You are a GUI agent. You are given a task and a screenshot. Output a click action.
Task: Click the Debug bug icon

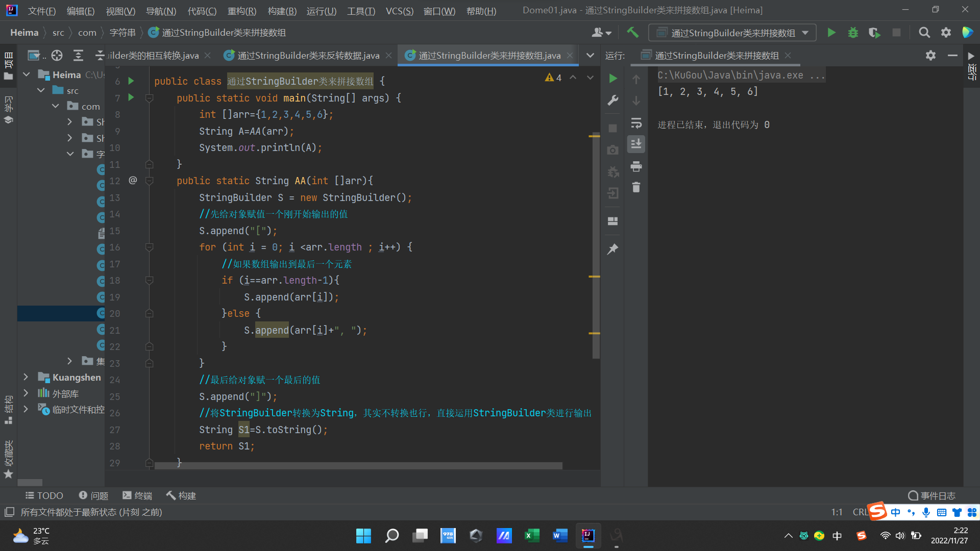tap(853, 33)
